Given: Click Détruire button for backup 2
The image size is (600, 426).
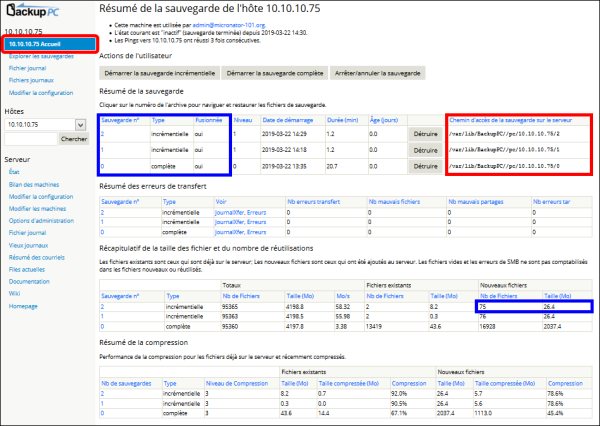Looking at the screenshot, I should pos(425,134).
